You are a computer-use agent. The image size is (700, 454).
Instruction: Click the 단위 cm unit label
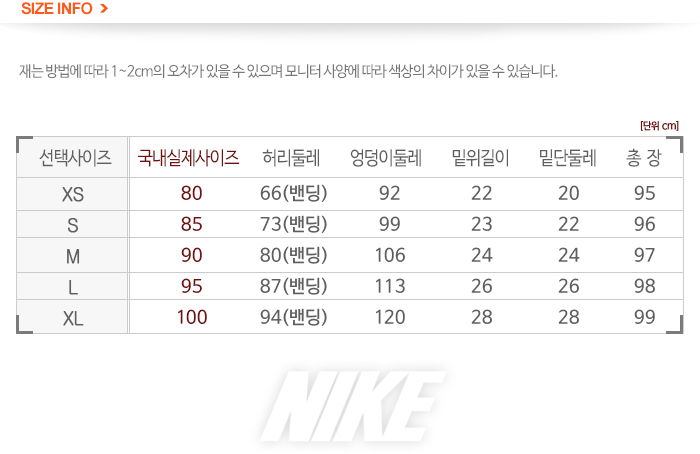659,125
